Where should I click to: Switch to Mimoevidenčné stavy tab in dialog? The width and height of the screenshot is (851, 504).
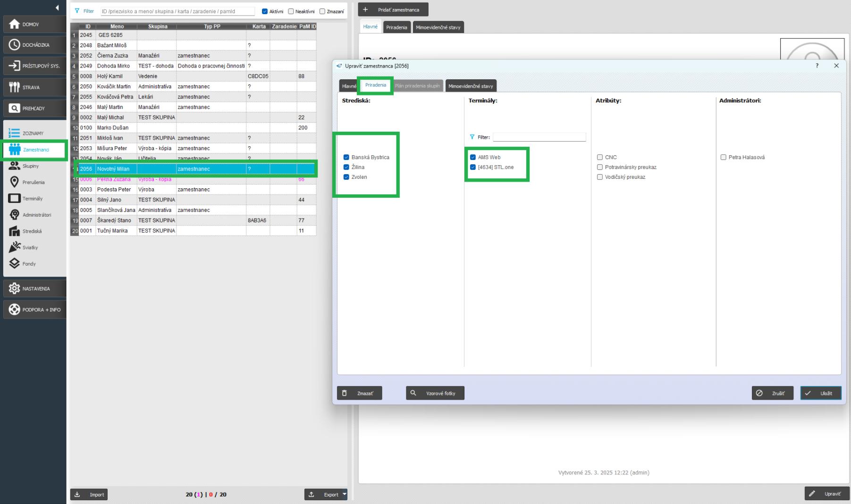tap(471, 86)
